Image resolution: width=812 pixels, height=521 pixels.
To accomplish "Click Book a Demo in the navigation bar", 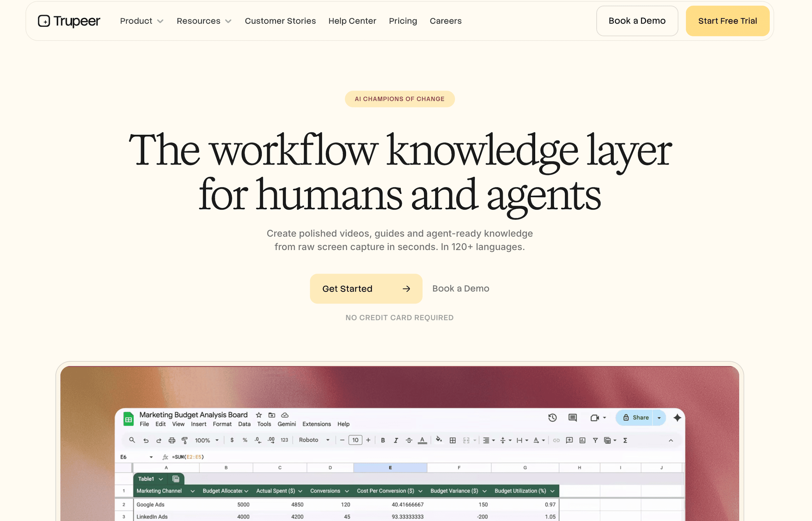I will click(637, 21).
